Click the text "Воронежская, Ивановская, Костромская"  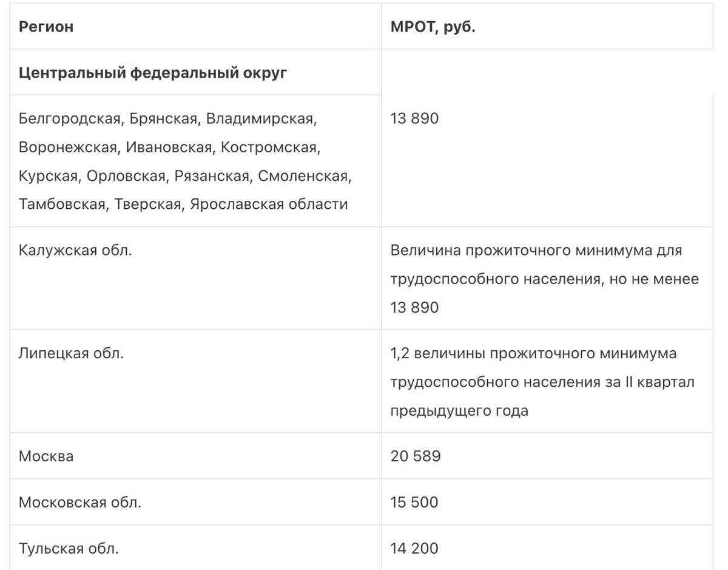[x=168, y=148]
